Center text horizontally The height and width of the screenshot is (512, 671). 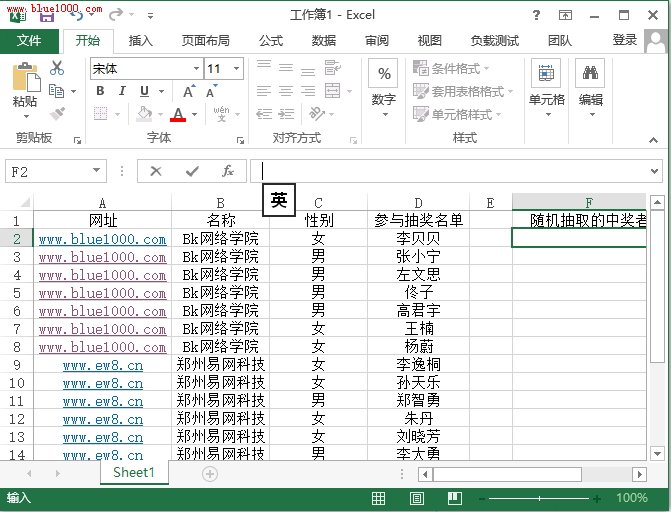click(286, 91)
